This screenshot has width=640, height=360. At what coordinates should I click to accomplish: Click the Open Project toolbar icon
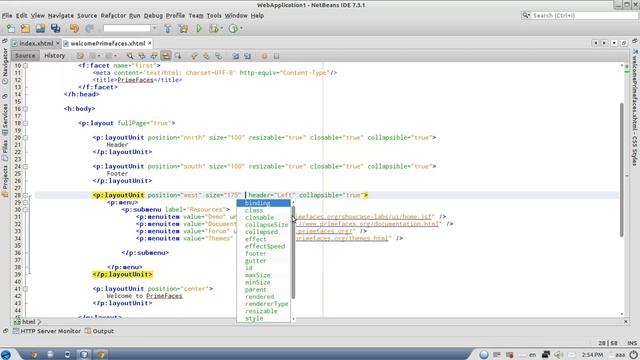(40, 29)
